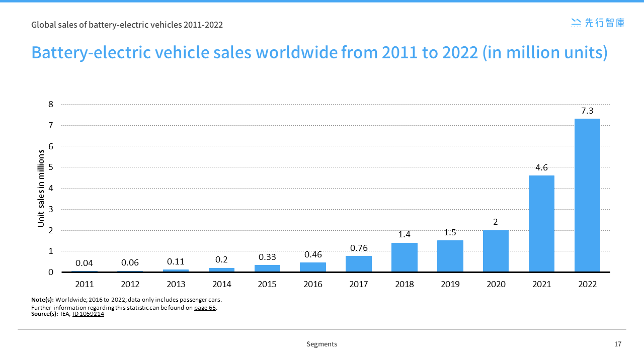Click subtitle 'Global sales of battery-electric vehicles 2011-2022'
This screenshot has height=362, width=644.
(x=127, y=24)
